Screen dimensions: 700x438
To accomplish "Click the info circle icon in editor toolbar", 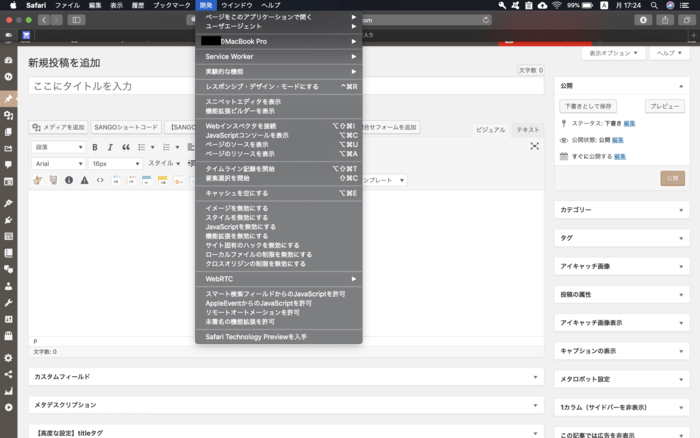I will (69, 180).
